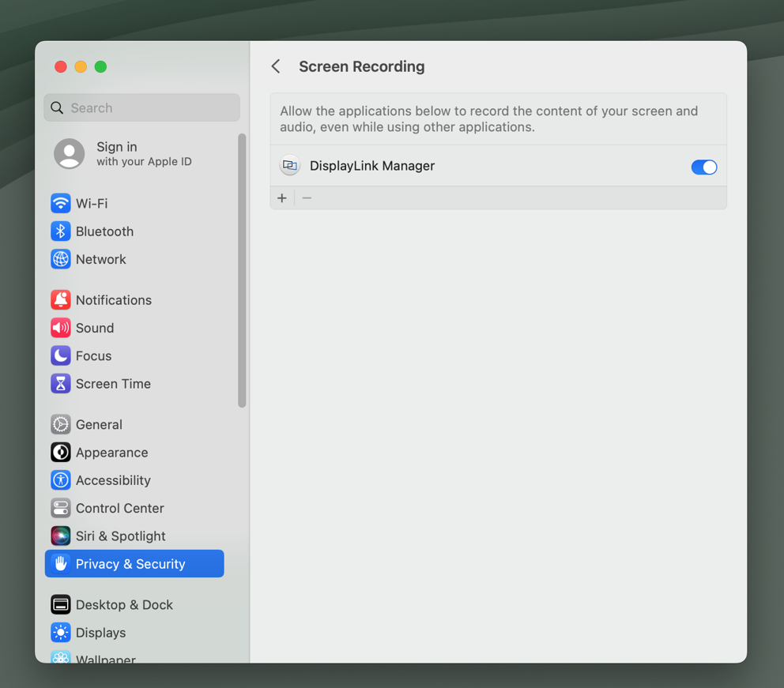Viewport: 784px width, 688px height.
Task: Switch to Desktop & Dock settings
Action: pyautogui.click(x=61, y=604)
